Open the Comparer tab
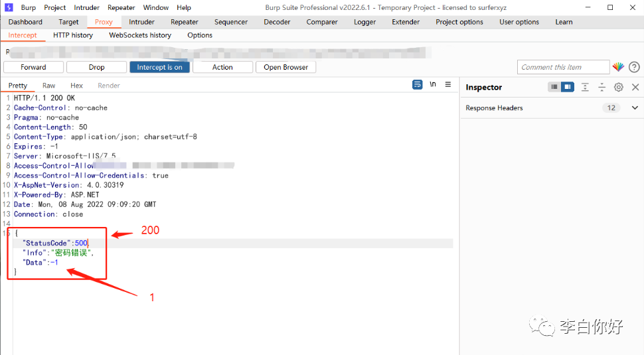 [322, 22]
